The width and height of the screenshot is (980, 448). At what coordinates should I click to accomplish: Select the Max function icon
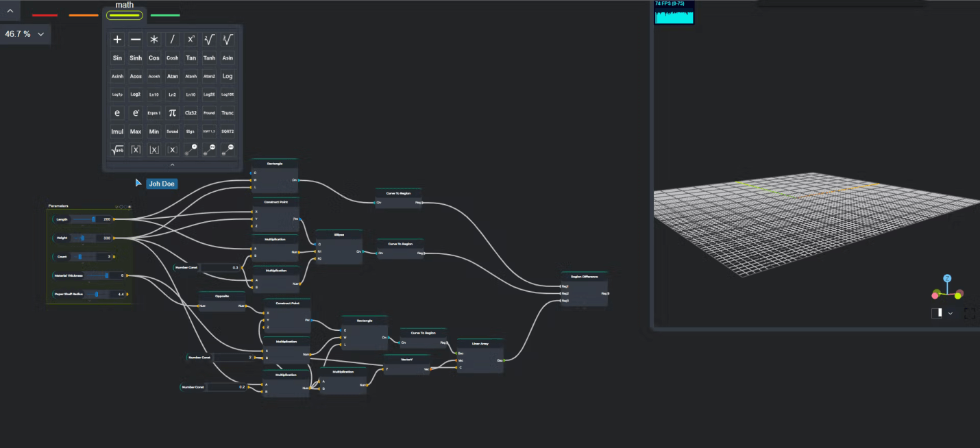point(135,132)
